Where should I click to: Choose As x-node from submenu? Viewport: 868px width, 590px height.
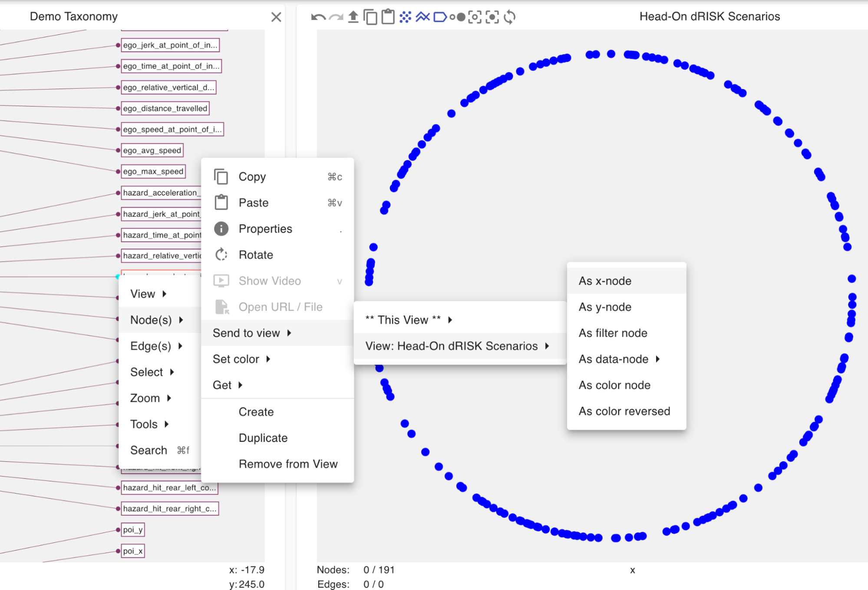pos(605,281)
